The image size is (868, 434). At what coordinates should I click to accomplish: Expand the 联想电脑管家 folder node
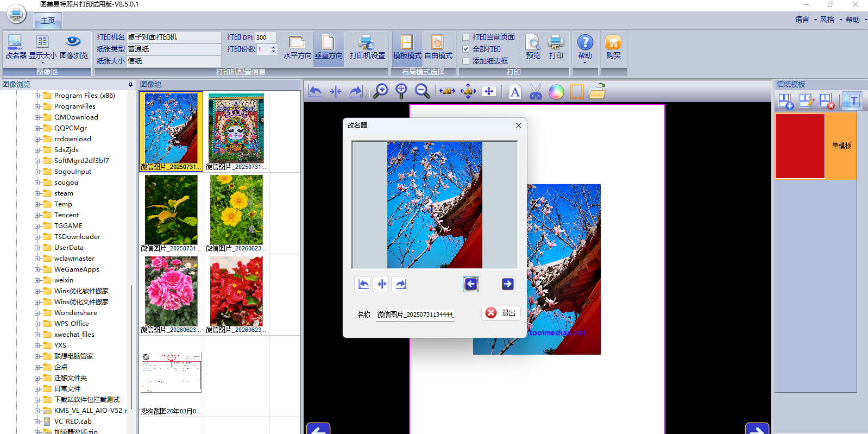37,356
